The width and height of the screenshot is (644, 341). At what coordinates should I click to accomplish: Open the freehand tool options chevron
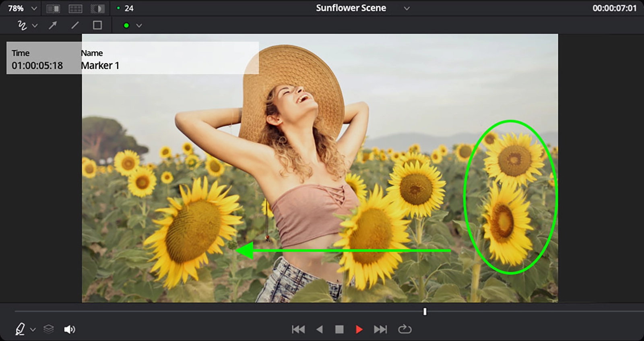[x=35, y=26]
